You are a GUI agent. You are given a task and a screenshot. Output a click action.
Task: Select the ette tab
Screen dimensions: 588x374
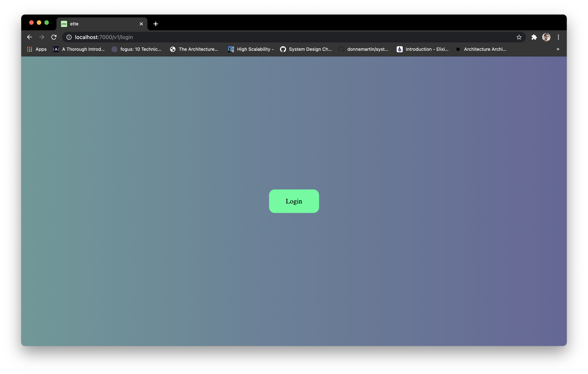point(98,24)
